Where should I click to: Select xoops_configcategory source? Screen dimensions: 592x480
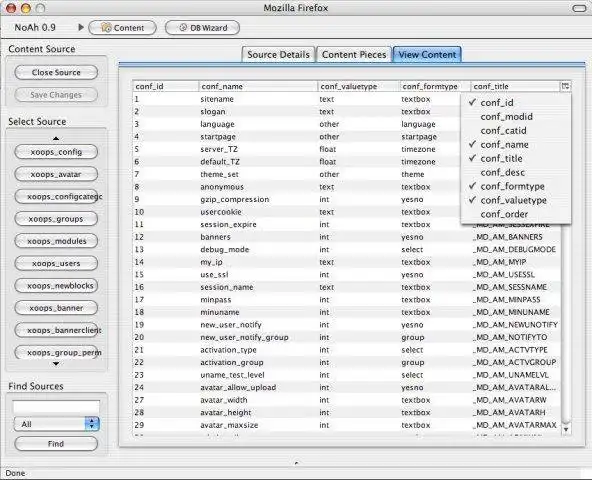(x=57, y=196)
